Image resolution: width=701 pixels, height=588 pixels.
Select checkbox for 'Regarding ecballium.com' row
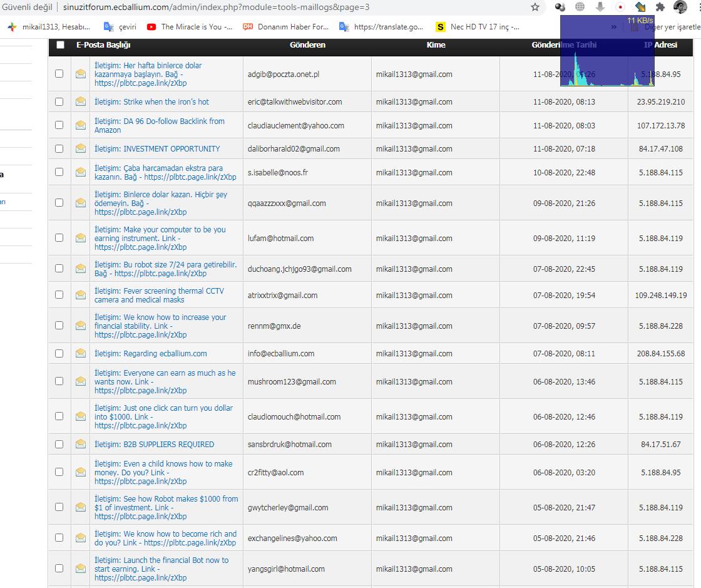tap(59, 353)
